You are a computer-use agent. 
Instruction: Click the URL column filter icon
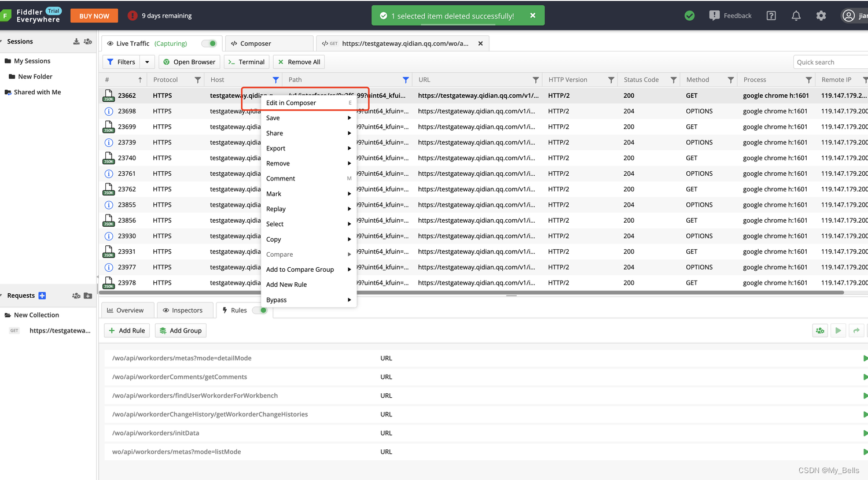[536, 80]
